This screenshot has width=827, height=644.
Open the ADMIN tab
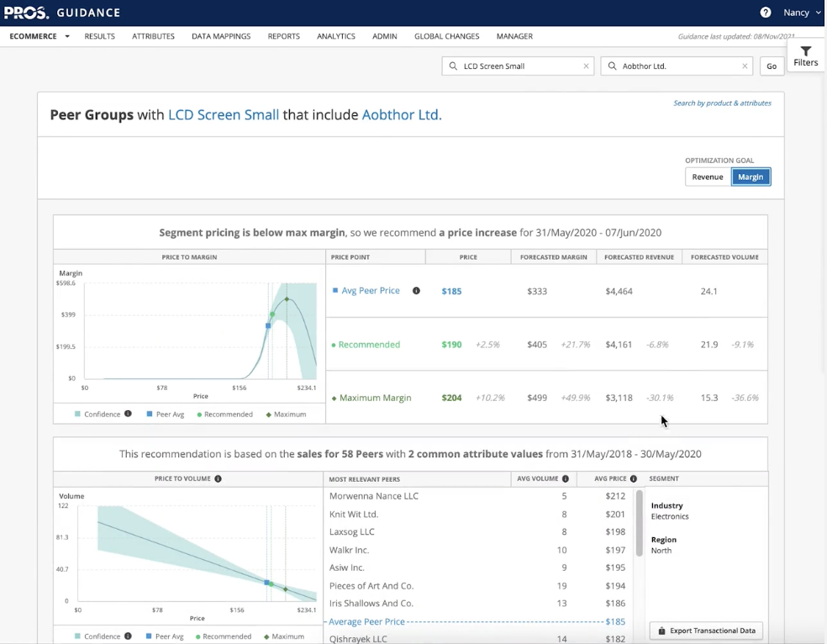(x=384, y=36)
